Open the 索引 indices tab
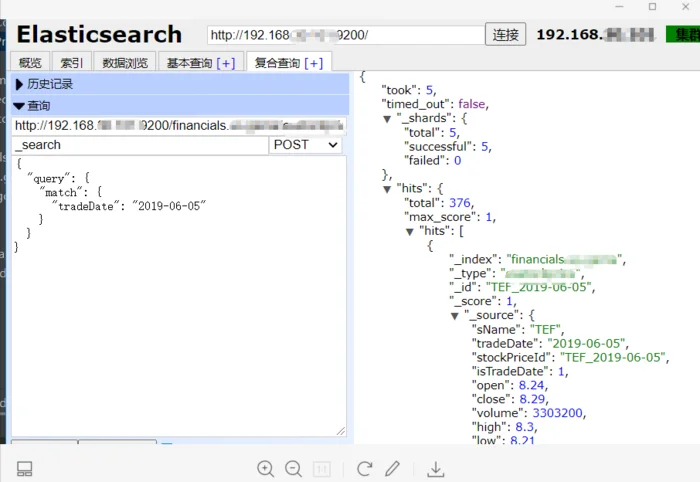The image size is (700, 482). pyautogui.click(x=72, y=62)
